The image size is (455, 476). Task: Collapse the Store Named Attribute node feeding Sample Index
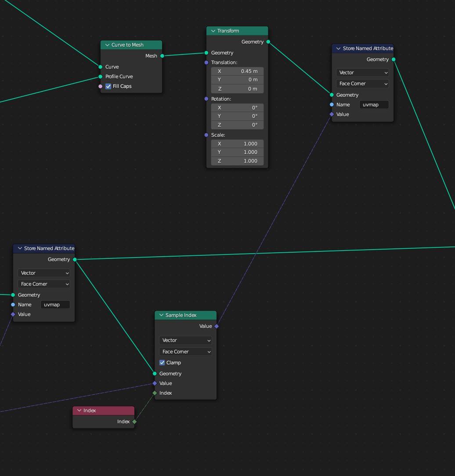point(20,248)
